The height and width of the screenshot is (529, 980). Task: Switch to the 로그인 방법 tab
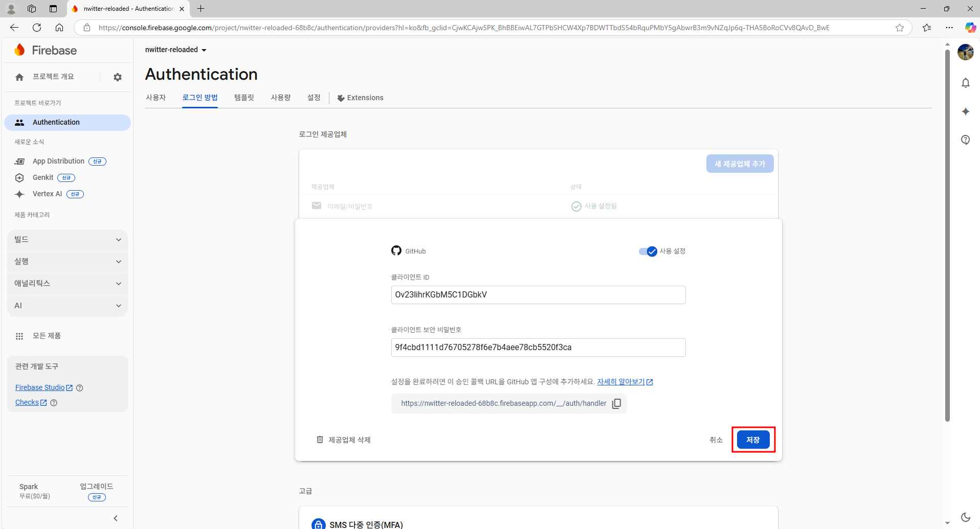200,98
